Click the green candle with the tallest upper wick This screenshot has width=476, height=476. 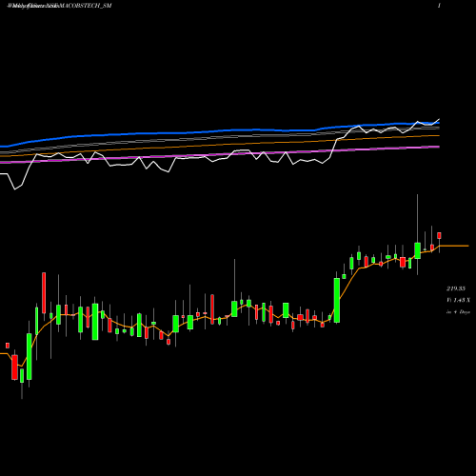click(x=418, y=250)
